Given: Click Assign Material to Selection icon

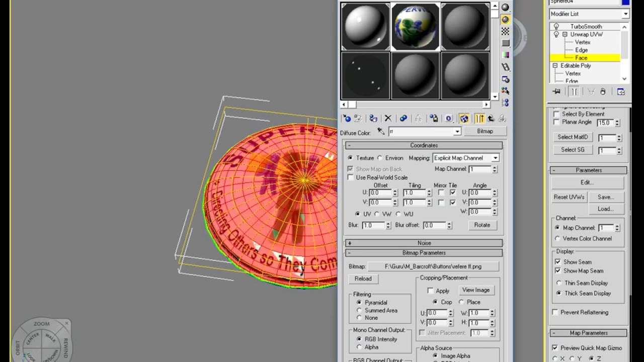Looking at the screenshot, I should point(373,119).
